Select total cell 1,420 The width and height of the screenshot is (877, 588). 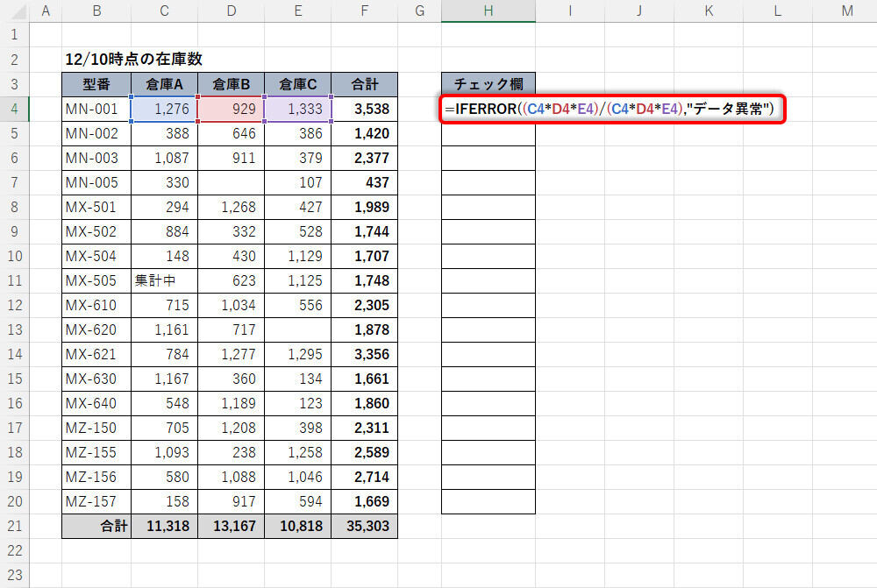point(365,133)
